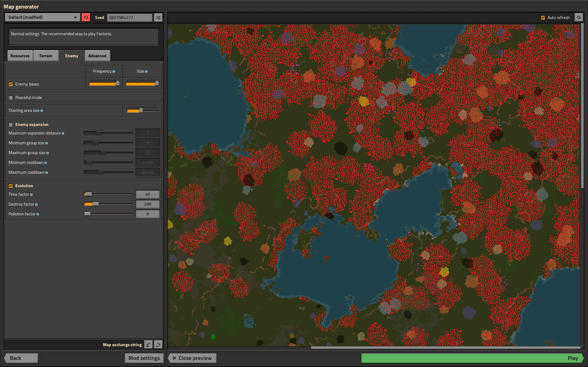Go Back to the previous menu
This screenshot has height=367, width=588.
click(21, 358)
